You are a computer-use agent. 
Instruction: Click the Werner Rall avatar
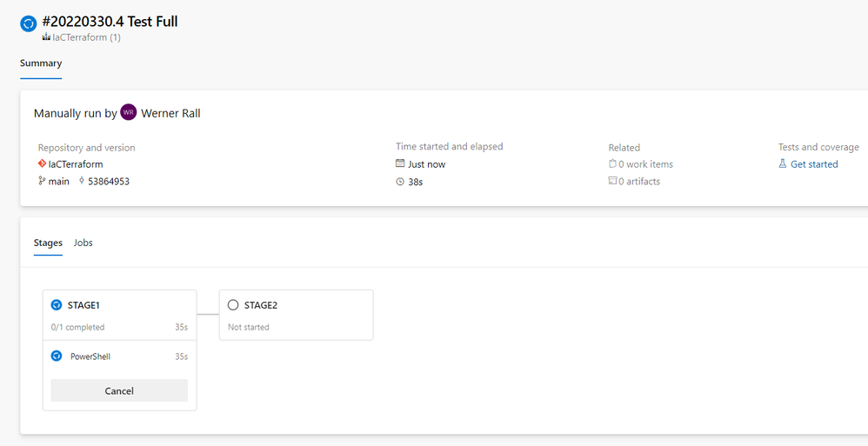click(129, 112)
